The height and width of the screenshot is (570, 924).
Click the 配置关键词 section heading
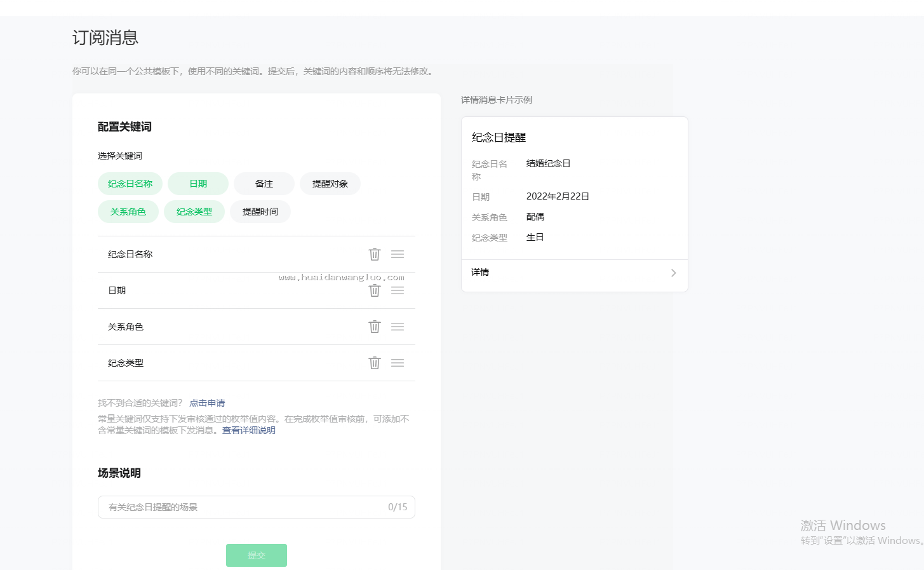point(124,126)
